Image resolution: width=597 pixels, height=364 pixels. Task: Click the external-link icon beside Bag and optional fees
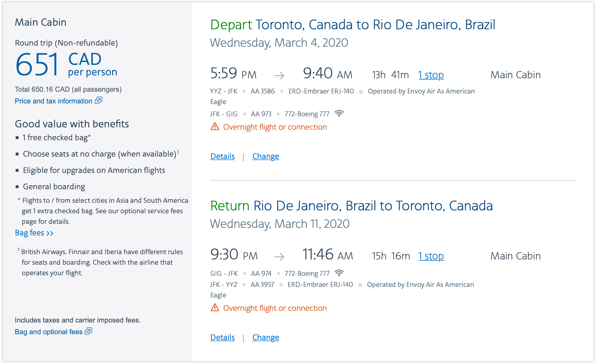click(x=89, y=331)
